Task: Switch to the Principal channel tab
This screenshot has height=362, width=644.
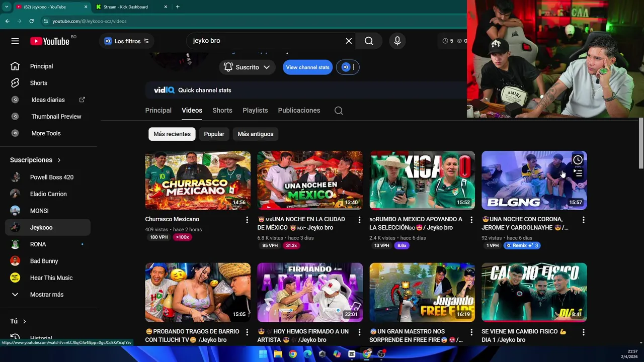Action: click(158, 111)
